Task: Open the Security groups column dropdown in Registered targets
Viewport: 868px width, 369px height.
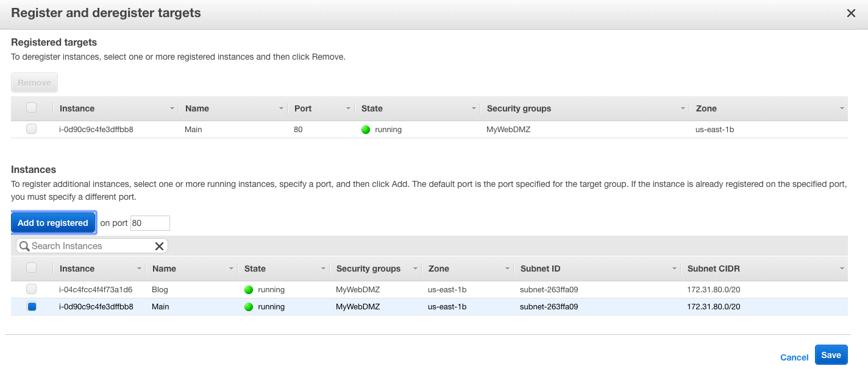Action: pyautogui.click(x=683, y=109)
